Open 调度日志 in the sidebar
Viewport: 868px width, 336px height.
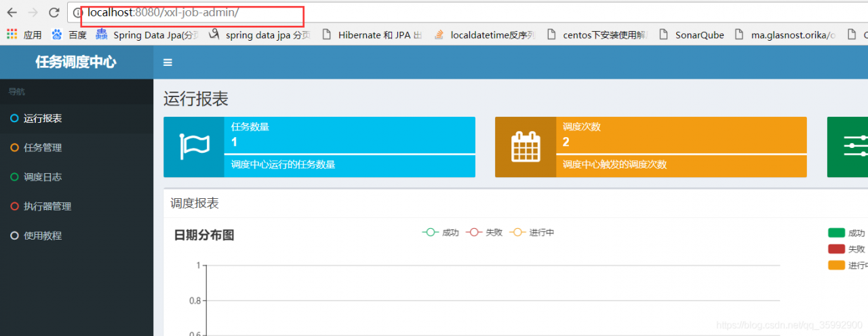77,176
